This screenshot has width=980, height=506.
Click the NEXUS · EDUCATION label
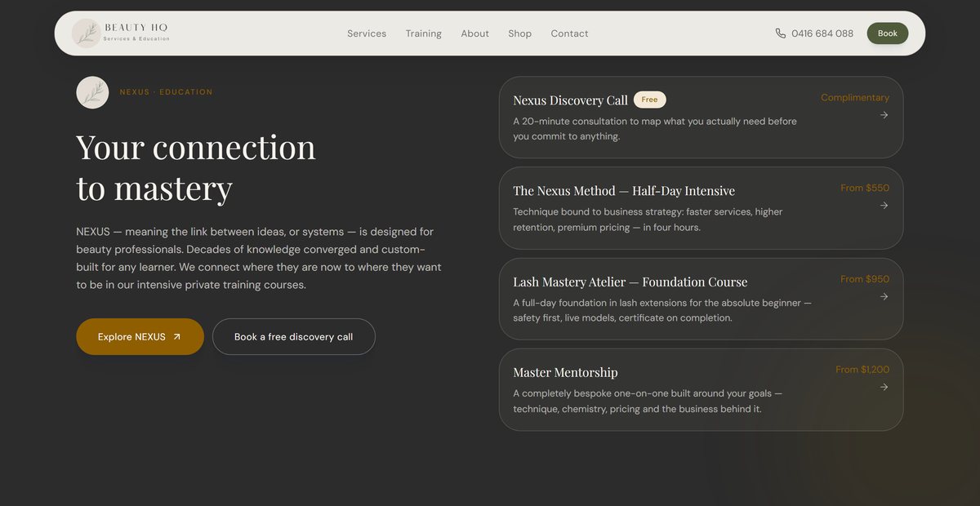coord(166,92)
